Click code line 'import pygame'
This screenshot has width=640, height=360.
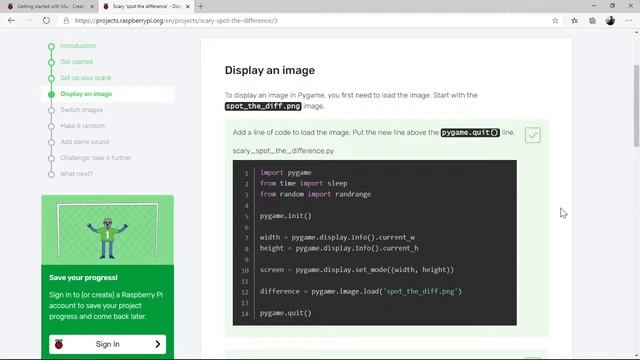click(286, 173)
